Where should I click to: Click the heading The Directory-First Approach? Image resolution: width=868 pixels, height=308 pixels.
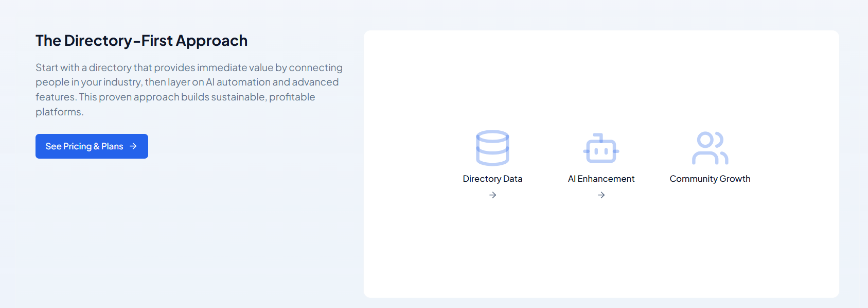141,41
